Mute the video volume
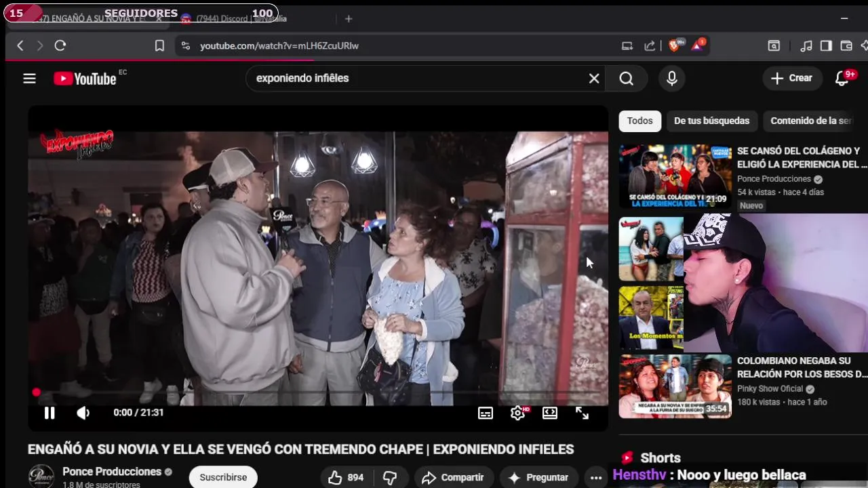Viewport: 868px width, 488px height. [83, 413]
